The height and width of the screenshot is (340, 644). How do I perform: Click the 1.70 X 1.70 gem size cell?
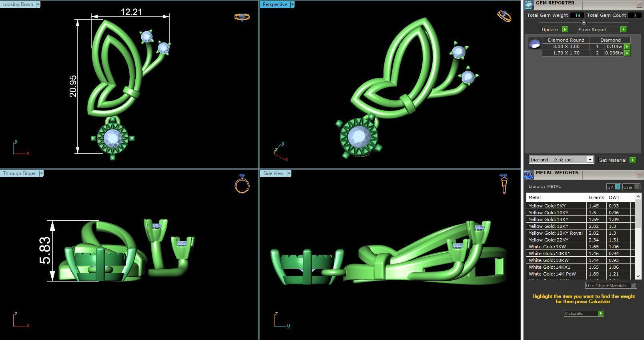click(x=566, y=53)
